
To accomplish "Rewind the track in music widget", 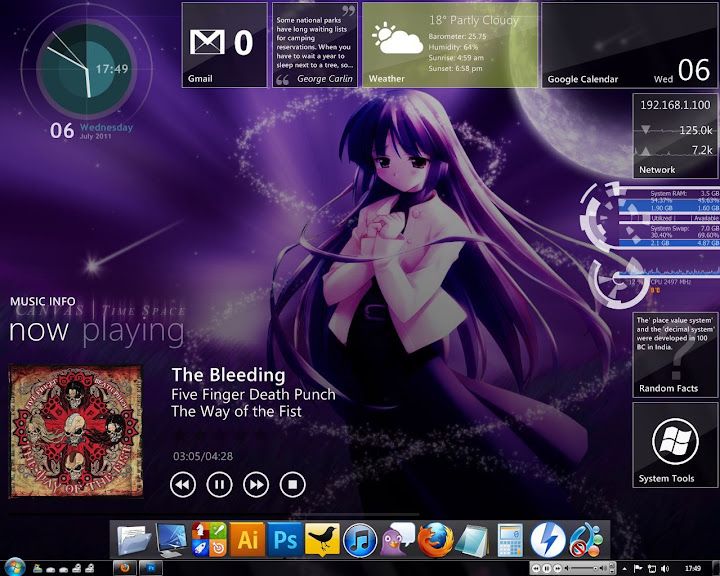I will pos(183,485).
